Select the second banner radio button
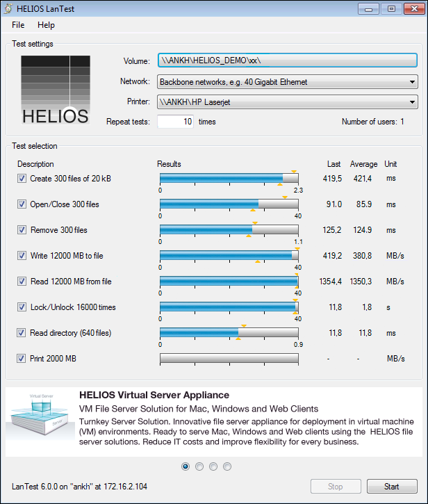Image resolution: width=428 pixels, height=504 pixels. pos(199,466)
